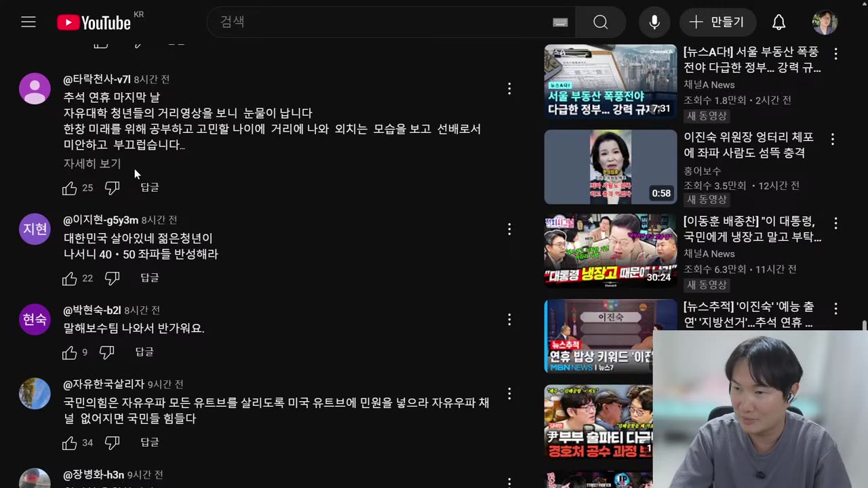Open options menu for @이지현-g5y3m comment
The height and width of the screenshot is (488, 868).
[509, 230]
